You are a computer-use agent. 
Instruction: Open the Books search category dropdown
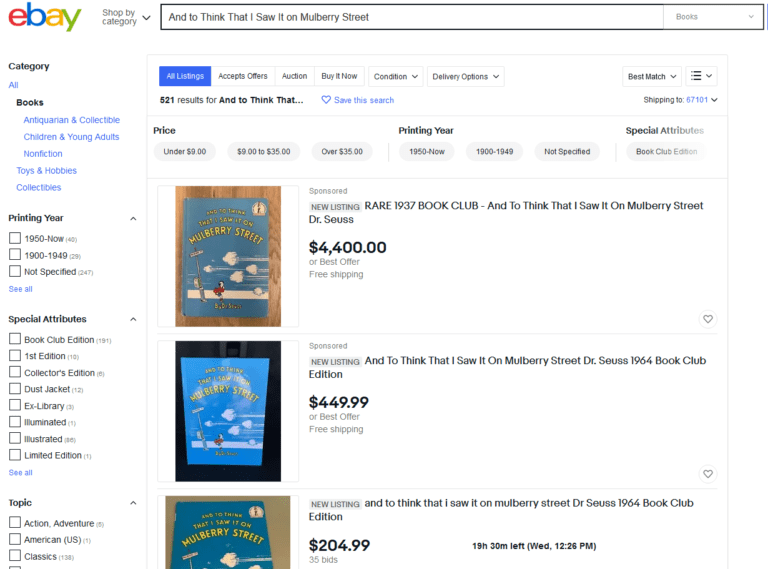click(714, 17)
